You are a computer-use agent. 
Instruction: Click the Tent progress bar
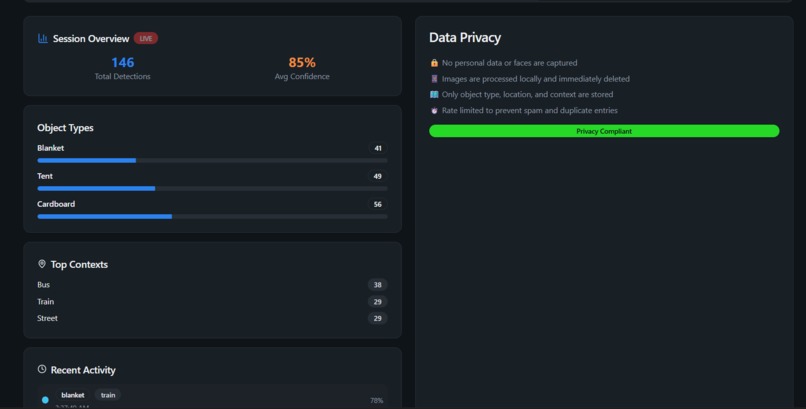[212, 189]
